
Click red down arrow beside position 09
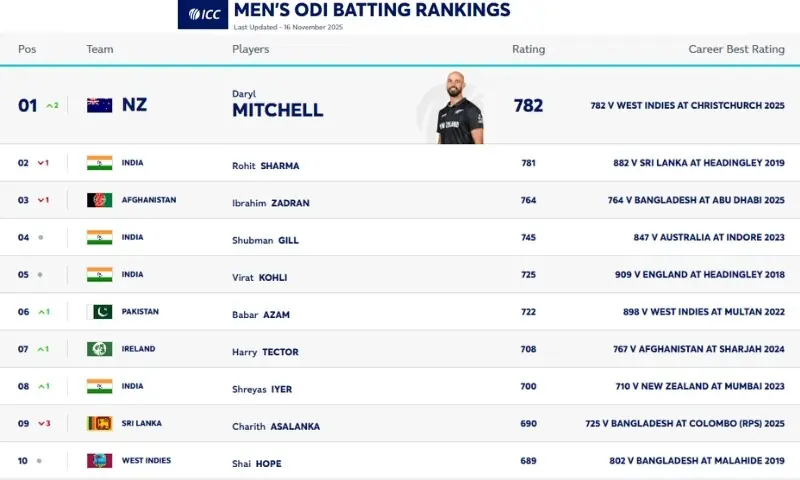coord(43,424)
